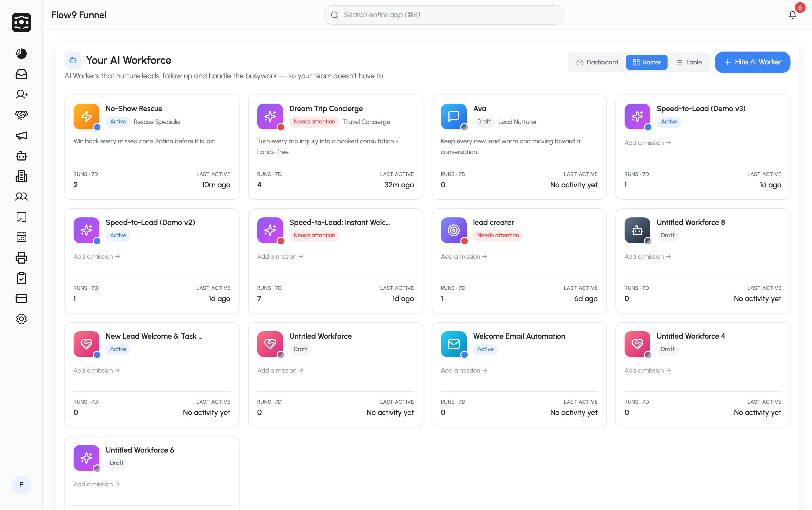Click the Welcome Email Automation envelope icon
Viewport: 812px width, 510px height.
[x=454, y=344]
